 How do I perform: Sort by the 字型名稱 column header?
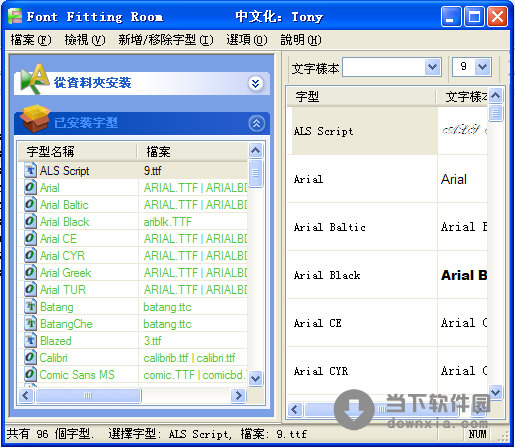click(x=77, y=152)
